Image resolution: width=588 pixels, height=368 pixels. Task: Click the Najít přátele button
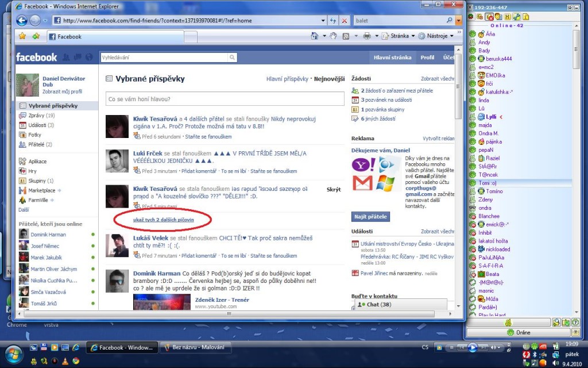coord(370,217)
